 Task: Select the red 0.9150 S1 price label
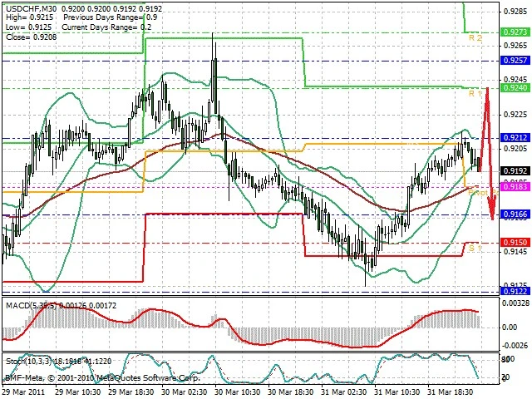tap(515, 242)
